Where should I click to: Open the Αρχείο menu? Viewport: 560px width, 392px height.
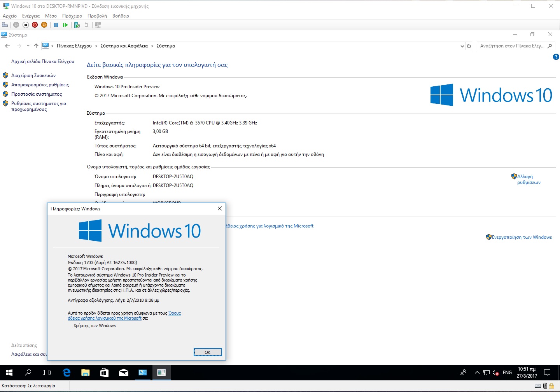coord(10,16)
